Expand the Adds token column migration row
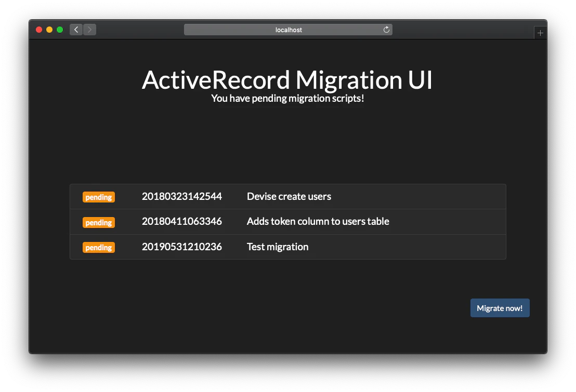Viewport: 576px width, 392px height. pyautogui.click(x=318, y=221)
